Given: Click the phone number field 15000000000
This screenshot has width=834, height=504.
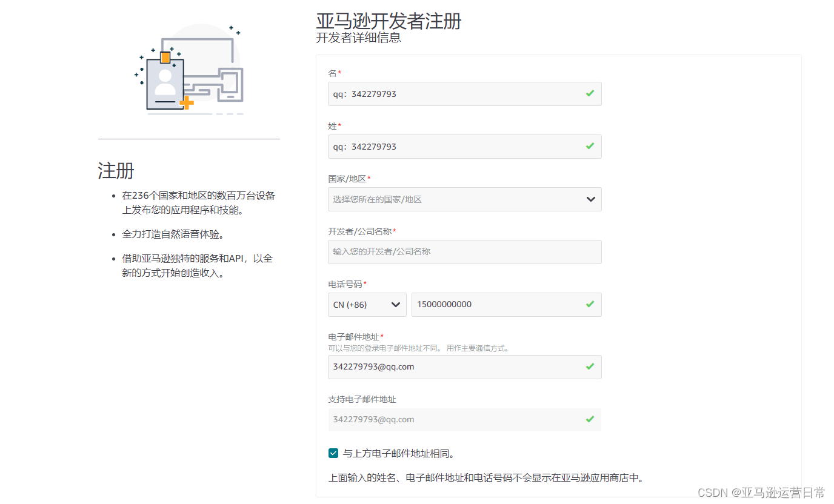Looking at the screenshot, I should pos(507,305).
